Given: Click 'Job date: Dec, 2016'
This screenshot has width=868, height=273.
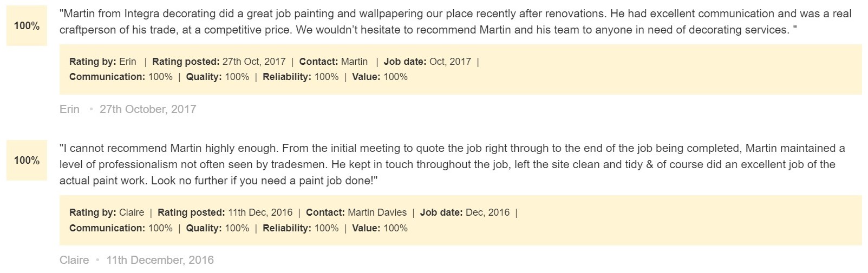Looking at the screenshot, I should 465,212.
